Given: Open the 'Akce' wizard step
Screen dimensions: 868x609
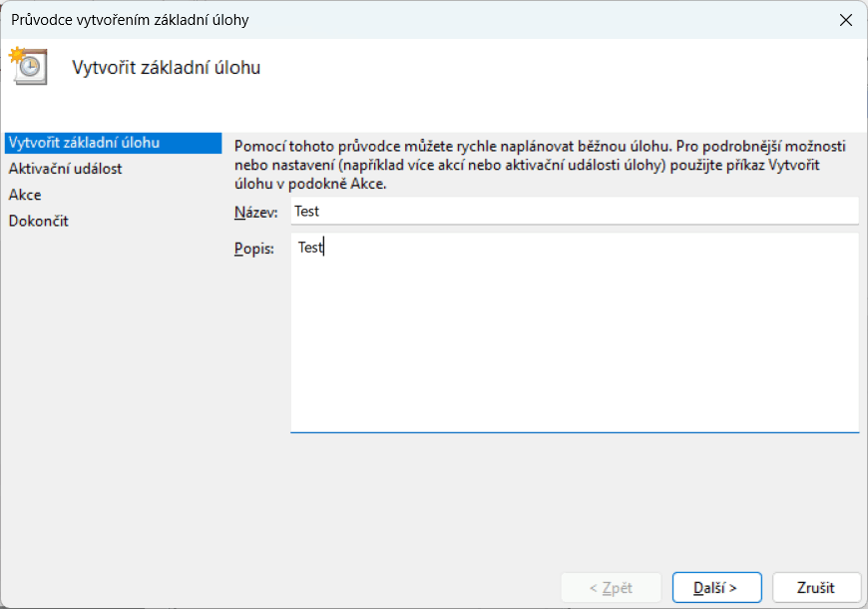Looking at the screenshot, I should point(25,195).
